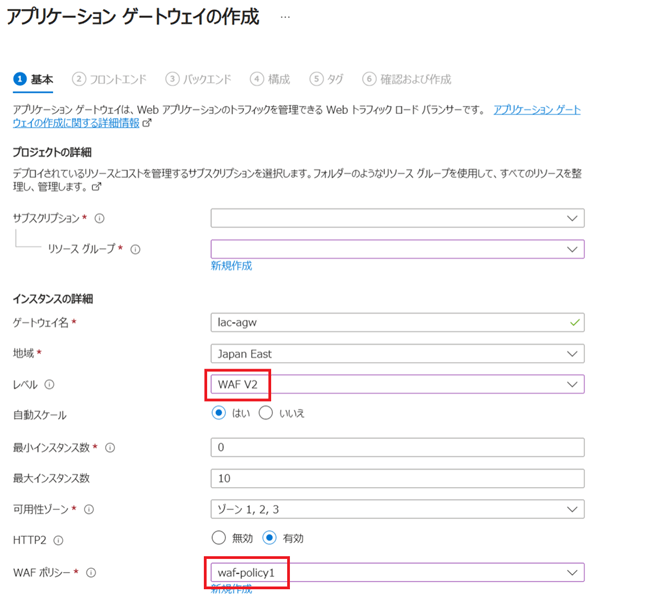Click 新規作成 under リソース グループ
650x600 pixels.
pyautogui.click(x=231, y=266)
